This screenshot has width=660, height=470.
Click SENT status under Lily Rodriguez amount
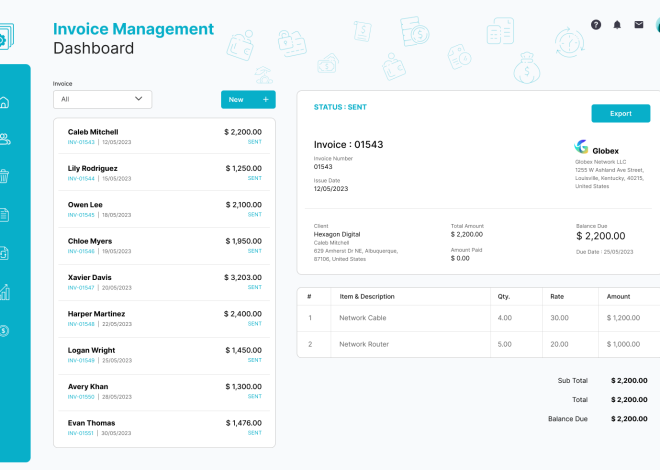[255, 178]
